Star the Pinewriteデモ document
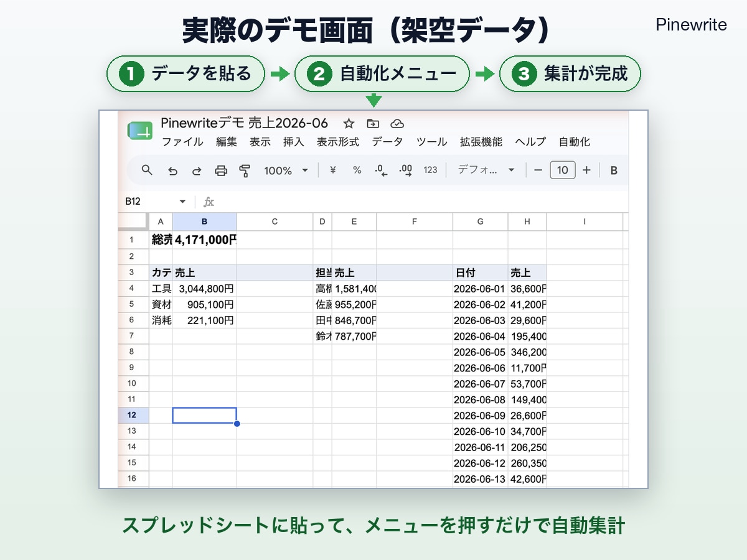The width and height of the screenshot is (747, 560). [x=349, y=123]
